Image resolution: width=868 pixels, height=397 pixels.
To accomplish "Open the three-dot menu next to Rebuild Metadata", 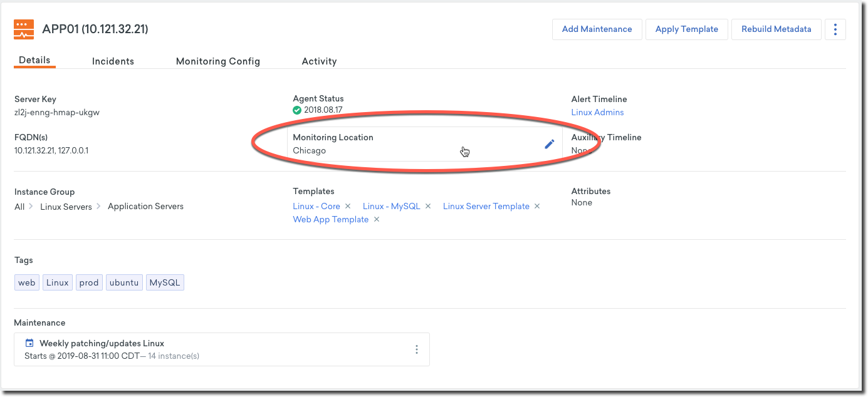I will coord(835,29).
